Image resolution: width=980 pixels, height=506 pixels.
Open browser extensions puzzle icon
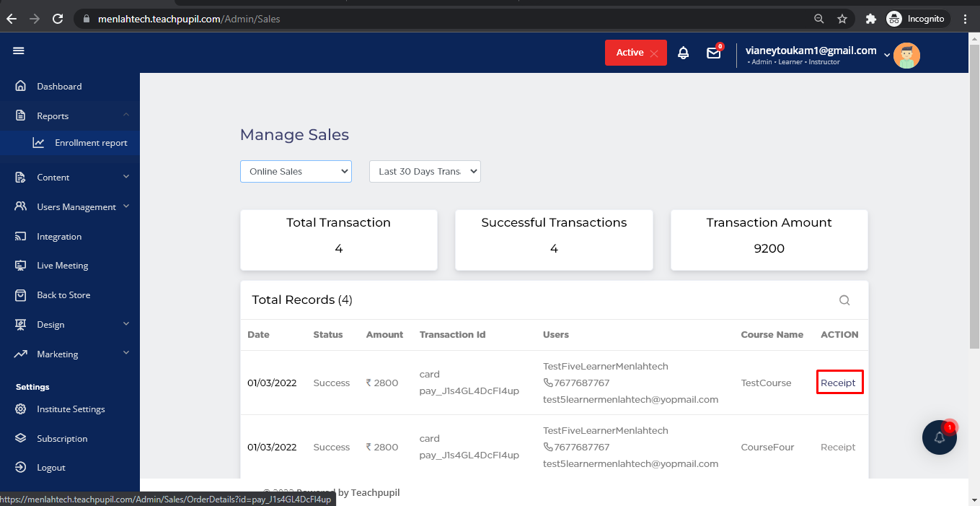click(x=870, y=19)
